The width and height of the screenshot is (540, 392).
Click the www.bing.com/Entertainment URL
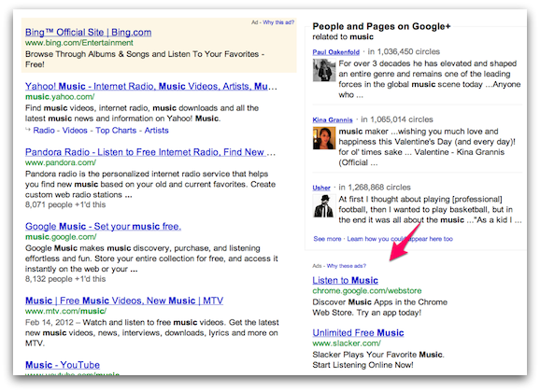coord(79,43)
